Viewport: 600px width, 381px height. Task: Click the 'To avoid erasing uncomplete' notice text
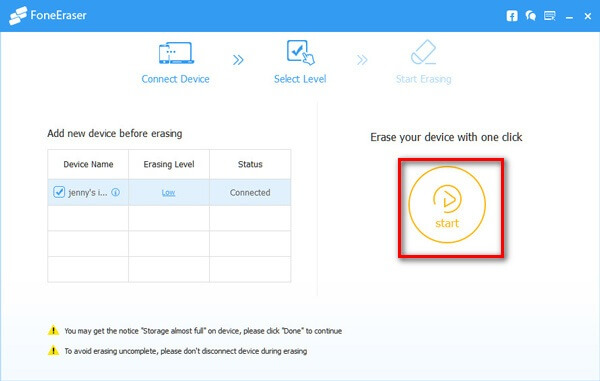186,351
